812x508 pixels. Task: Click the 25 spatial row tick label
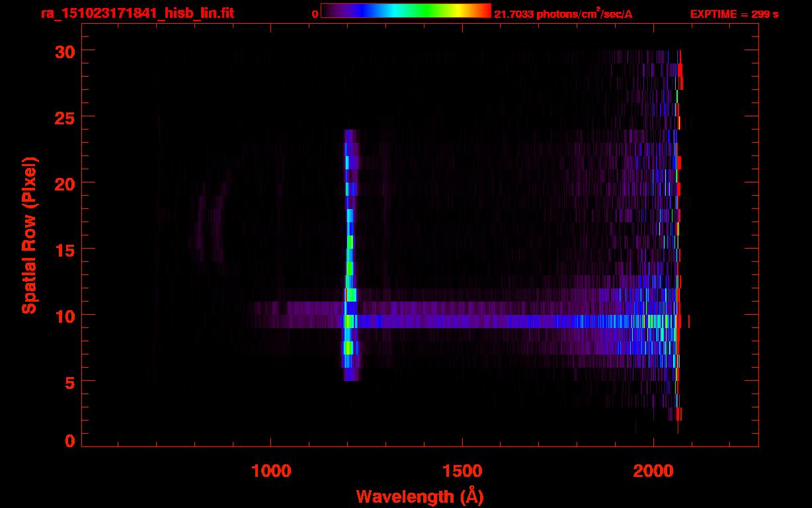[65, 117]
